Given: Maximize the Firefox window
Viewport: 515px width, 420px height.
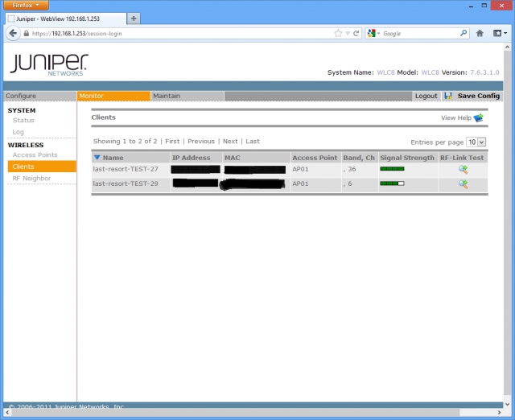Looking at the screenshot, I should pos(484,6).
